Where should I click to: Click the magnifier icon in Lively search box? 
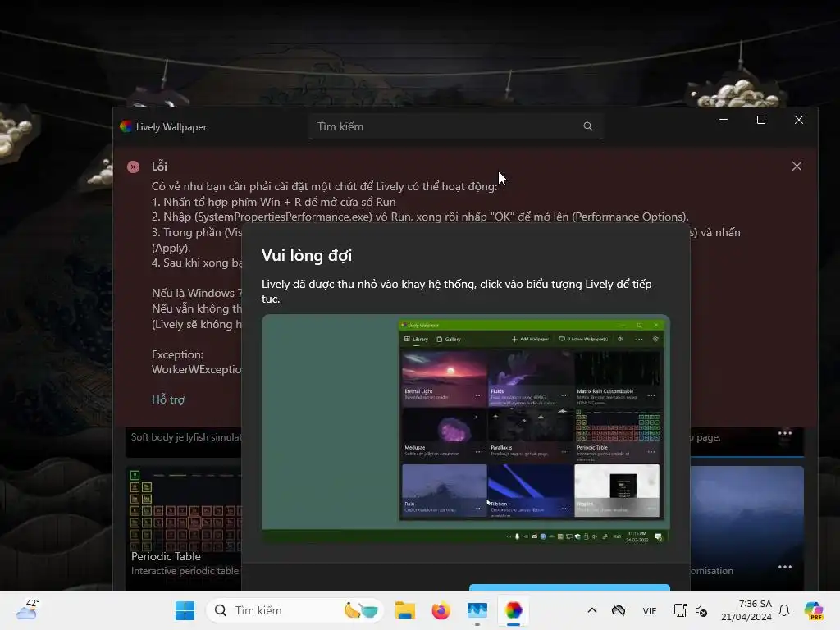click(587, 126)
